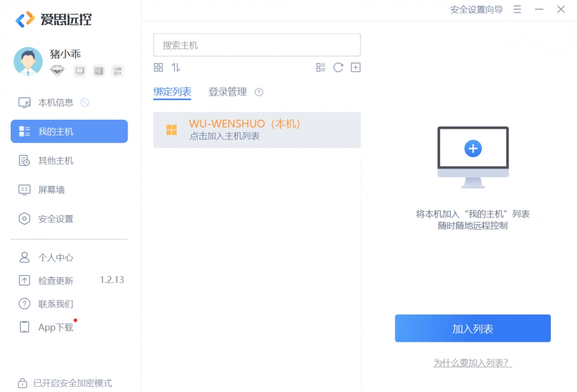Open 屏幕墙 from the sidebar
The height and width of the screenshot is (392, 577).
point(52,190)
